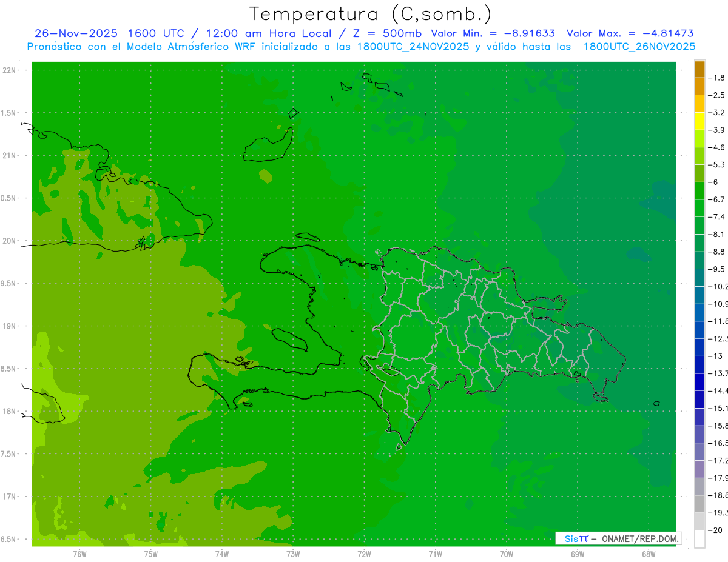Click the 68W longitude axis label
Viewport: 728px width, 562px height.
click(649, 554)
